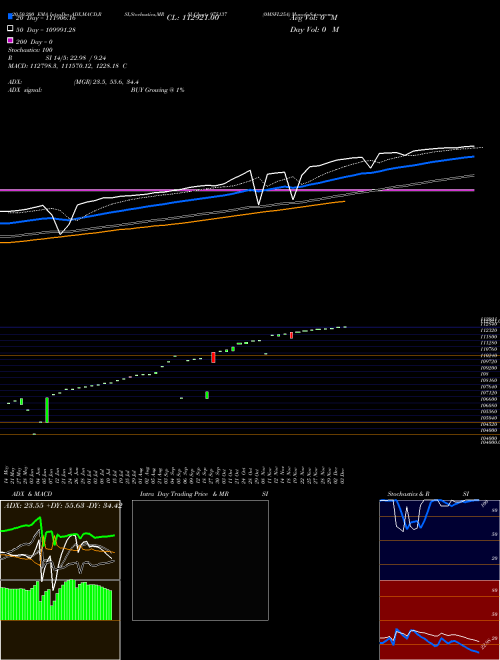Viewport: 500px width, 660px height.
Task: Click the 'SI 14/5: 22.98 / 9.24' value
Action: click(76, 58)
